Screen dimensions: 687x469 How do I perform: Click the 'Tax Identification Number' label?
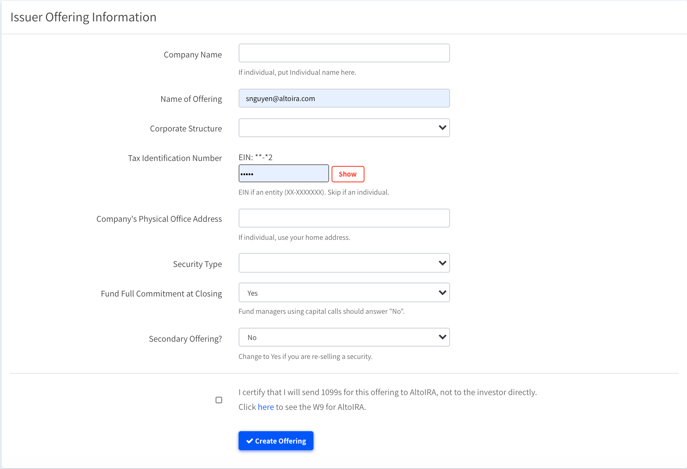[175, 158]
